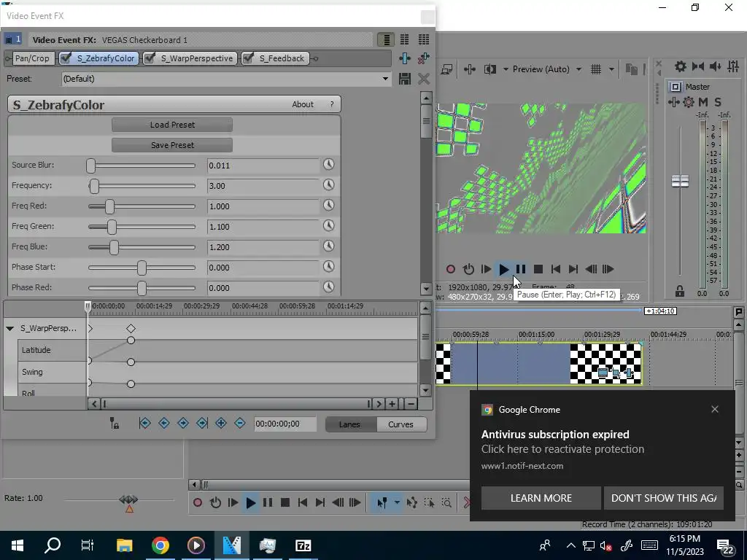Switch FX chain to three-column grid view

424,39
